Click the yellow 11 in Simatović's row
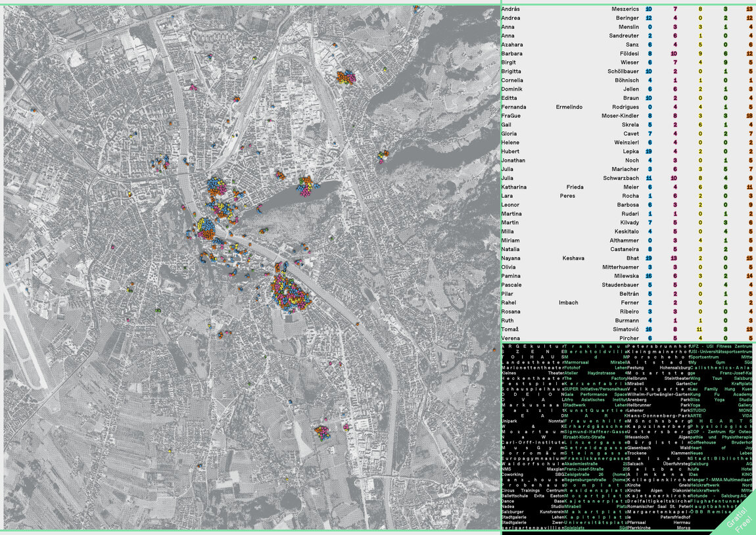 point(699,329)
